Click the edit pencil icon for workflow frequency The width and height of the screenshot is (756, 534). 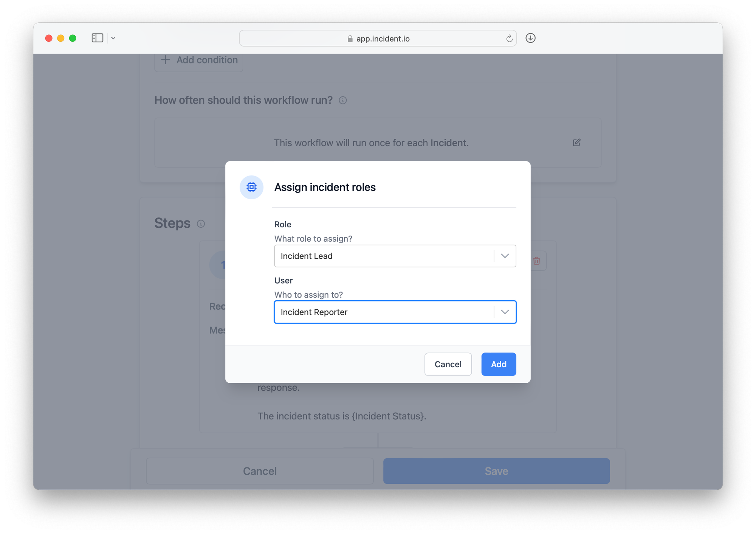(x=576, y=143)
